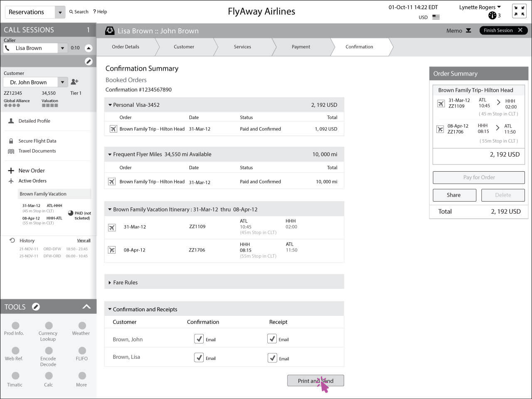Launch the Calc tool
Image resolution: width=532 pixels, height=399 pixels.
click(x=49, y=376)
